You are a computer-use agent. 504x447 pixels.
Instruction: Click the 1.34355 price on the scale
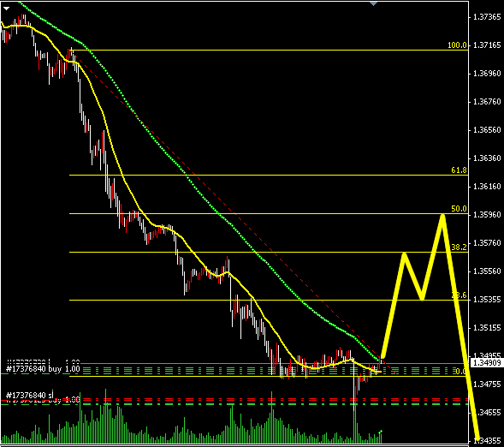point(487,440)
